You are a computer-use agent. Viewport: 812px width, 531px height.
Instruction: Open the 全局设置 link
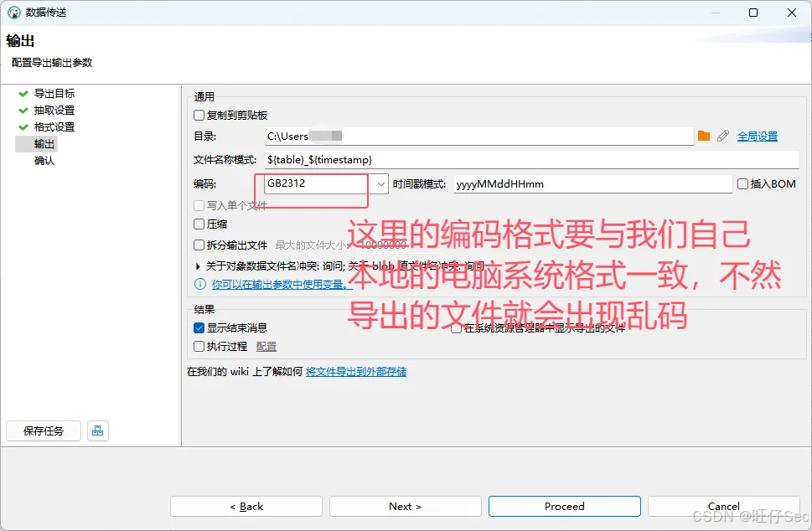(x=757, y=137)
